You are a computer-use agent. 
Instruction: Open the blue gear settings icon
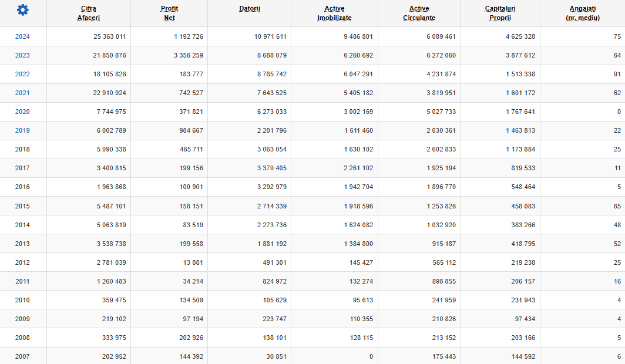23,10
